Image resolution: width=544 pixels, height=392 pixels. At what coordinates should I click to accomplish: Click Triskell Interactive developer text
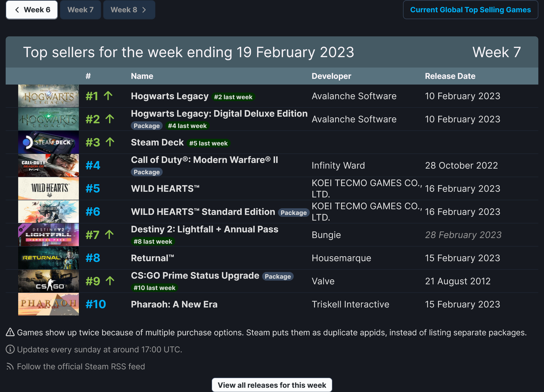tap(350, 304)
